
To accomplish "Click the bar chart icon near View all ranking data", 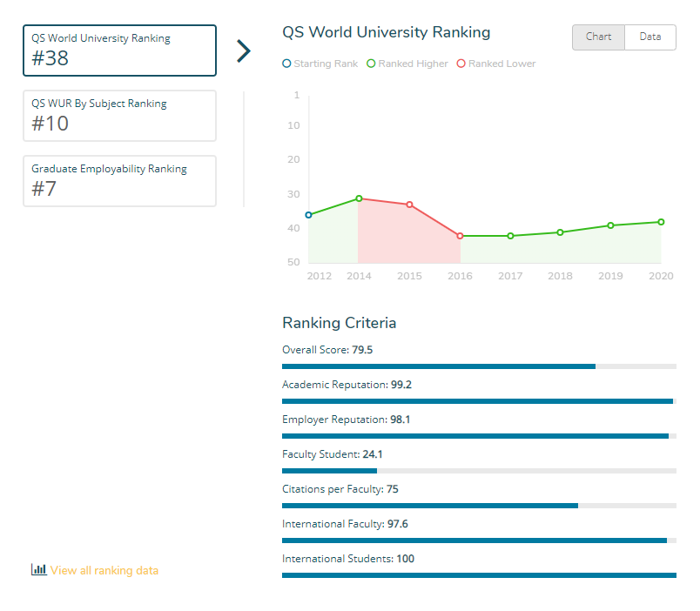I will (39, 569).
